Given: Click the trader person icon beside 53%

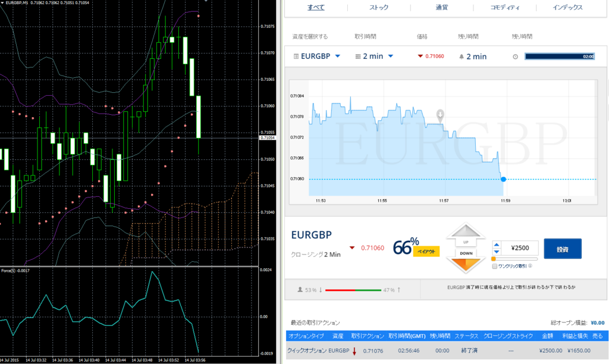Looking at the screenshot, I should coord(300,290).
